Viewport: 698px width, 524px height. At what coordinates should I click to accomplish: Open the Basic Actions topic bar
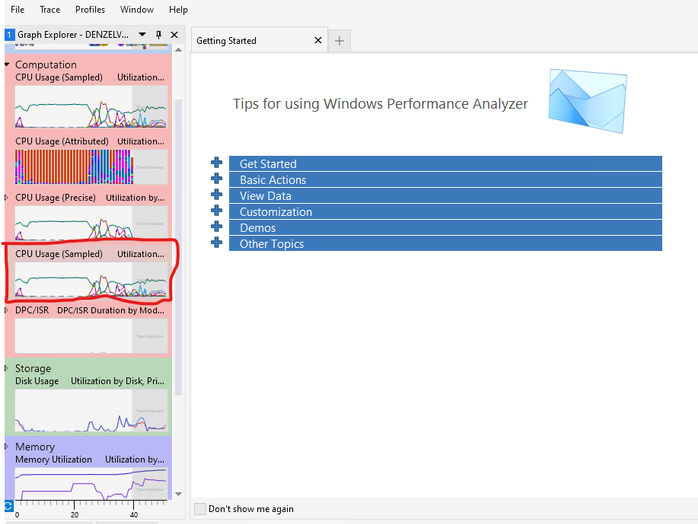(x=445, y=179)
